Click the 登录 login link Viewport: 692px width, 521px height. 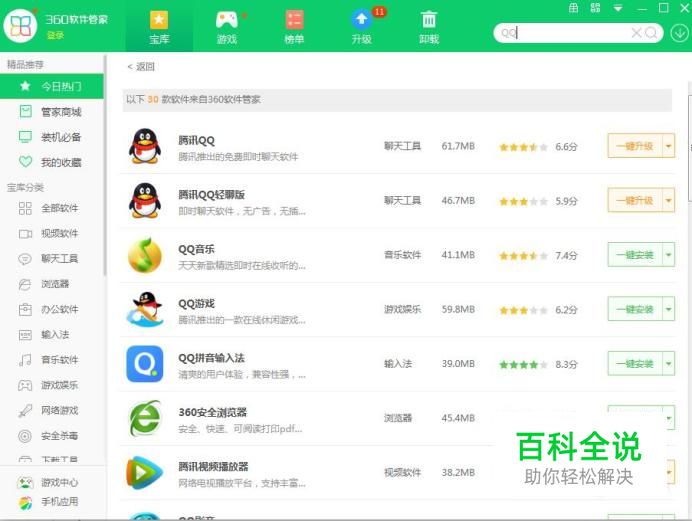(x=56, y=35)
